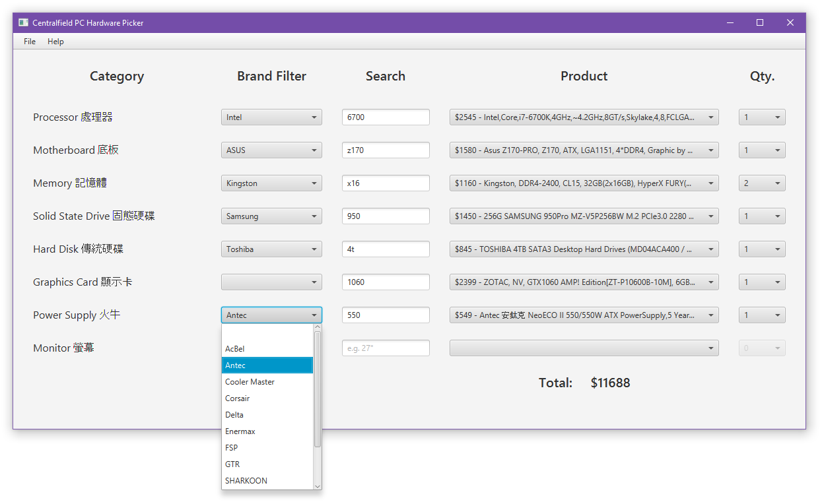Open the Hard Disk product dropdown
The height and width of the screenshot is (504, 822).
[584, 249]
